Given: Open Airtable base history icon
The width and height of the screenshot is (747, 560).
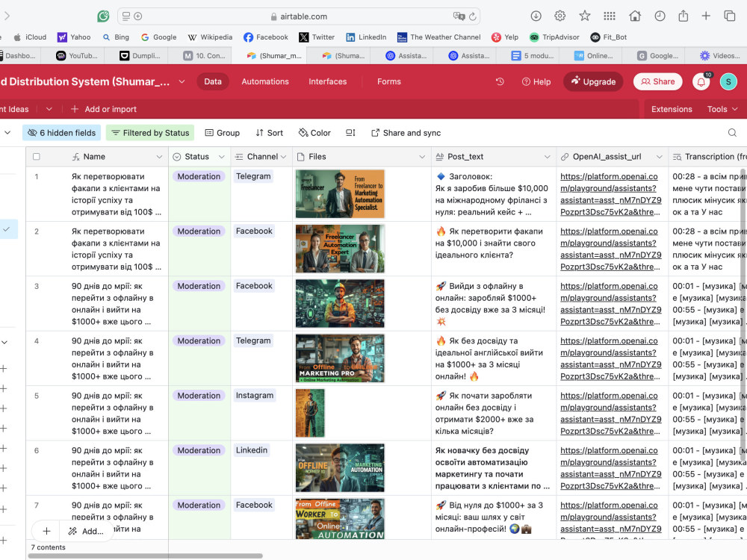Looking at the screenshot, I should [500, 82].
